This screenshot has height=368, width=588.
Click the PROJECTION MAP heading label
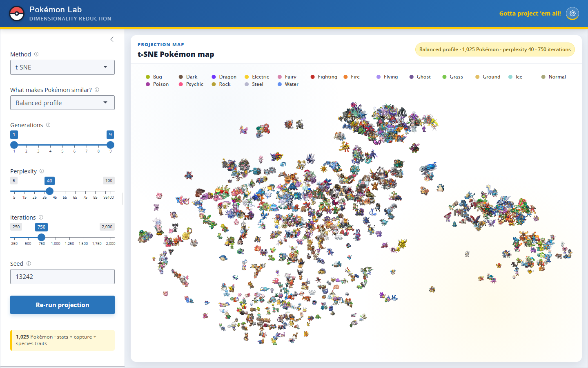(161, 45)
